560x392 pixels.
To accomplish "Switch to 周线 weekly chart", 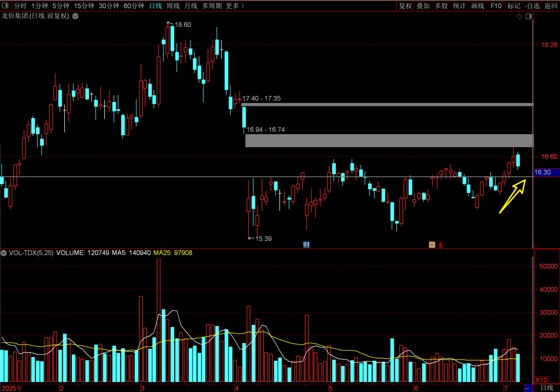I will [x=173, y=6].
